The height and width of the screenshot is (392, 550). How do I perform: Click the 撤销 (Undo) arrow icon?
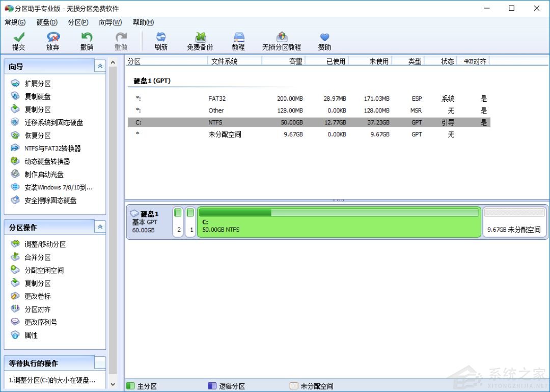pyautogui.click(x=87, y=37)
